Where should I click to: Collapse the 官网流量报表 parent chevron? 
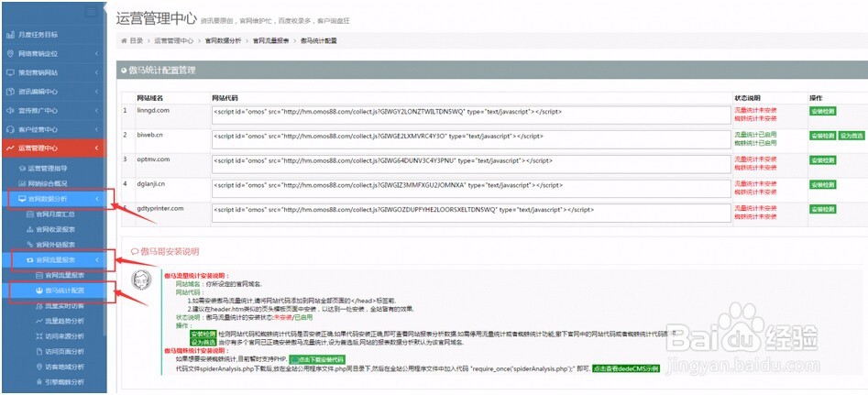96,259
